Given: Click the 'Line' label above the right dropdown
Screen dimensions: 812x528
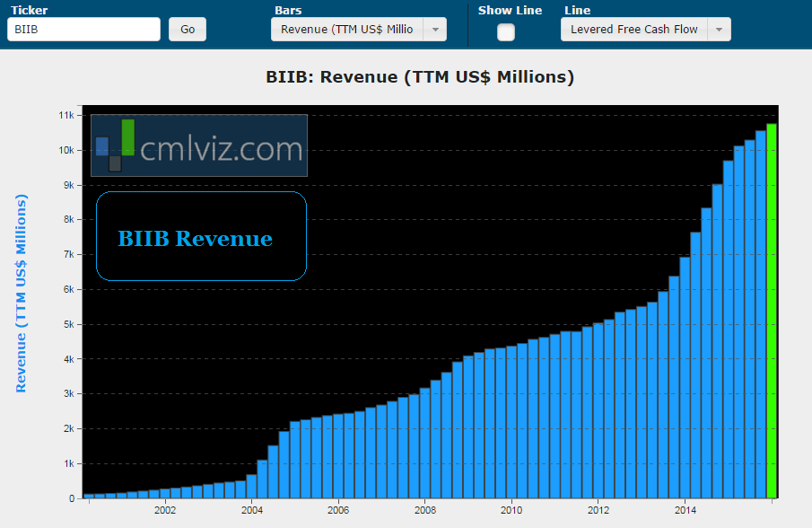Looking at the screenshot, I should point(578,11).
